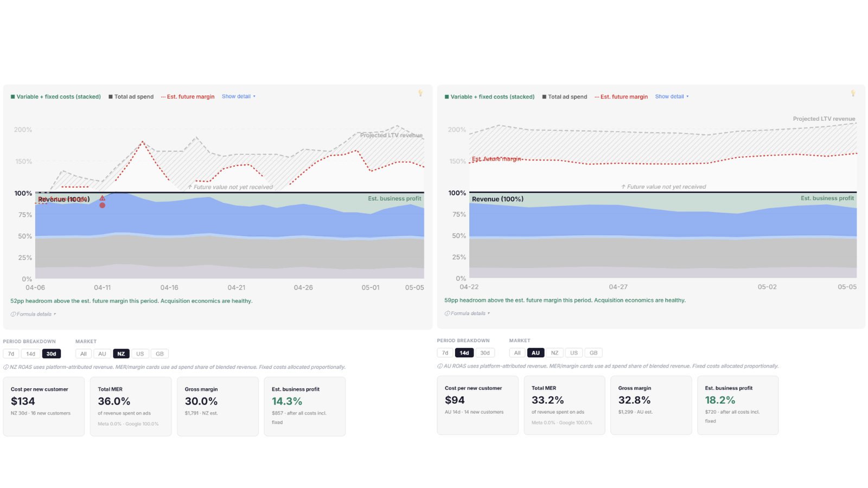Click the info icon before the NZ ROAS note
Image resolution: width=868 pixels, height=488 pixels.
point(6,367)
